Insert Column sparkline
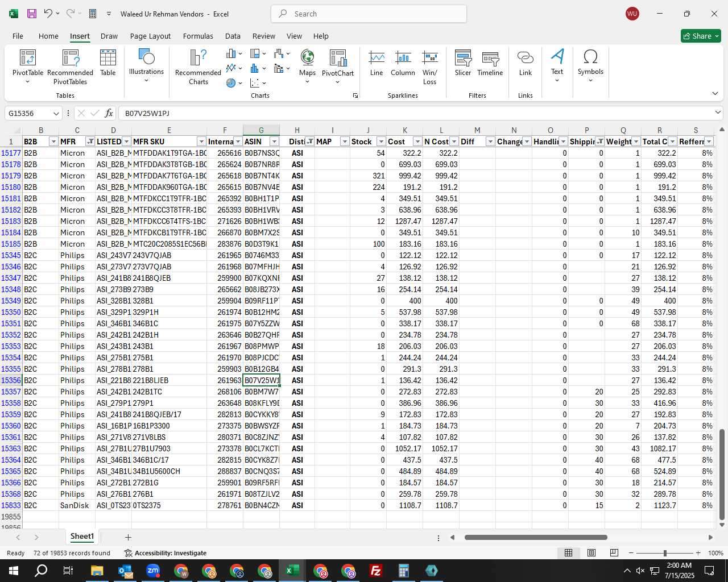The height and width of the screenshot is (582, 728). pyautogui.click(x=403, y=63)
